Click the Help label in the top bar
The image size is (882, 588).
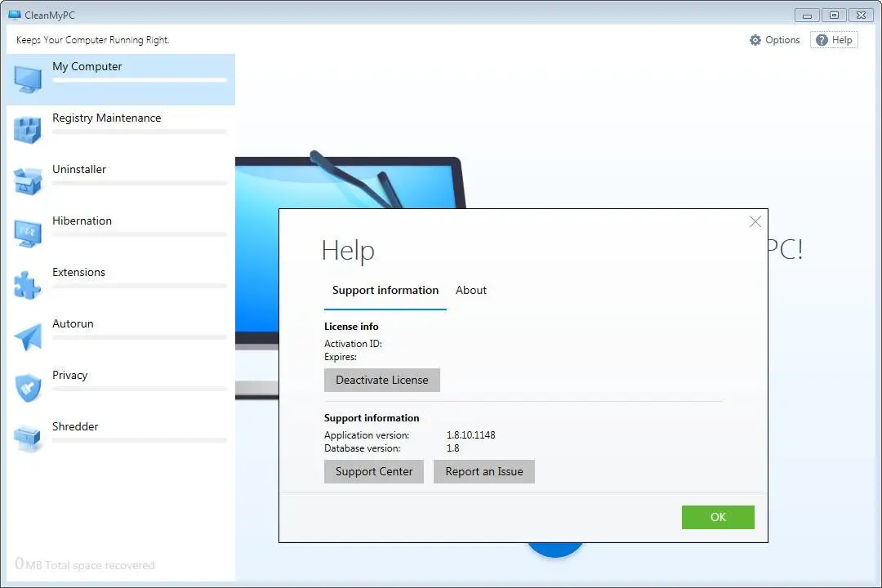coord(842,40)
